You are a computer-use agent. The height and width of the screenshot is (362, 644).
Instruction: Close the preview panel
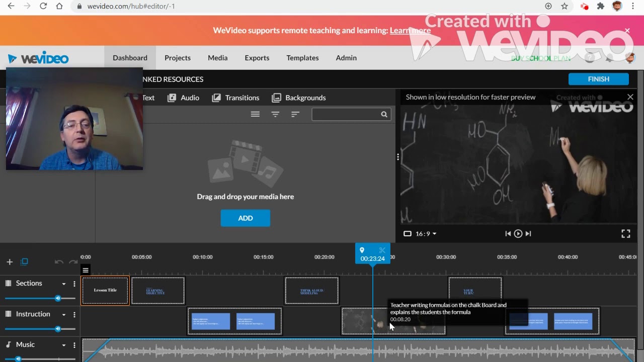click(630, 97)
